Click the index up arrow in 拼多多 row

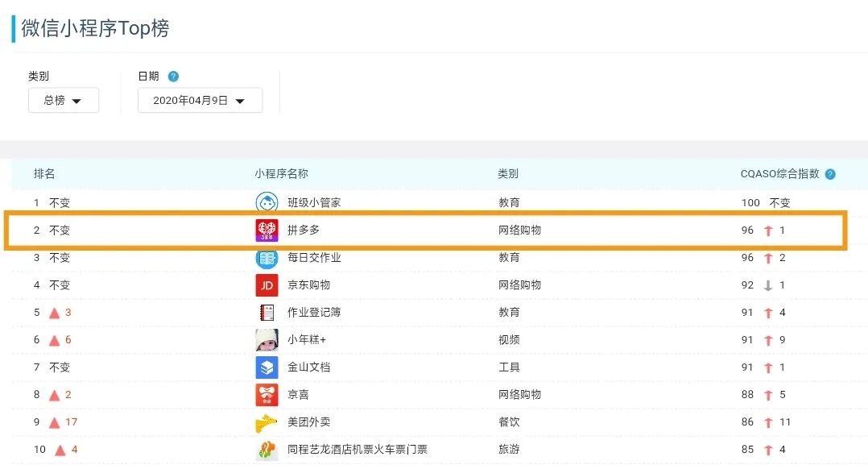click(x=768, y=230)
